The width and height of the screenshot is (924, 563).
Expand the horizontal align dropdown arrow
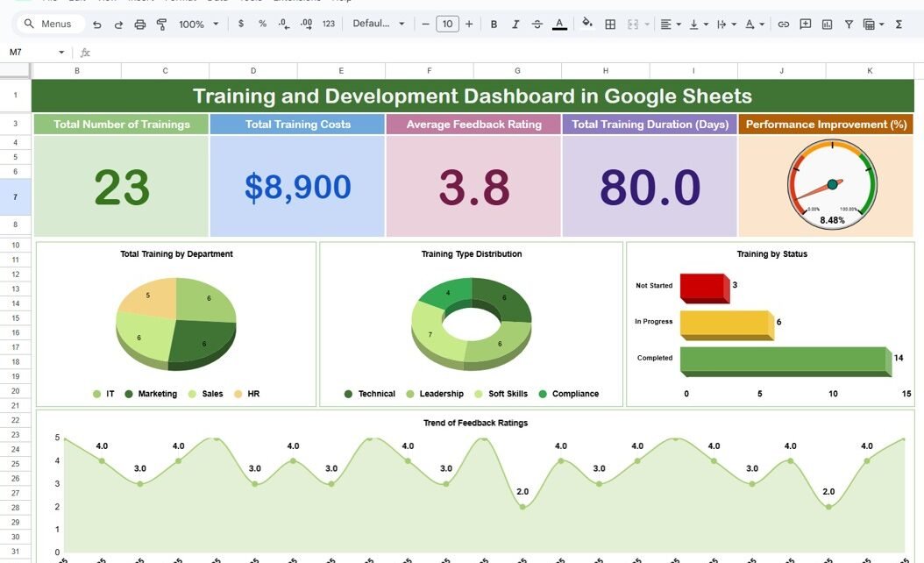(x=679, y=25)
